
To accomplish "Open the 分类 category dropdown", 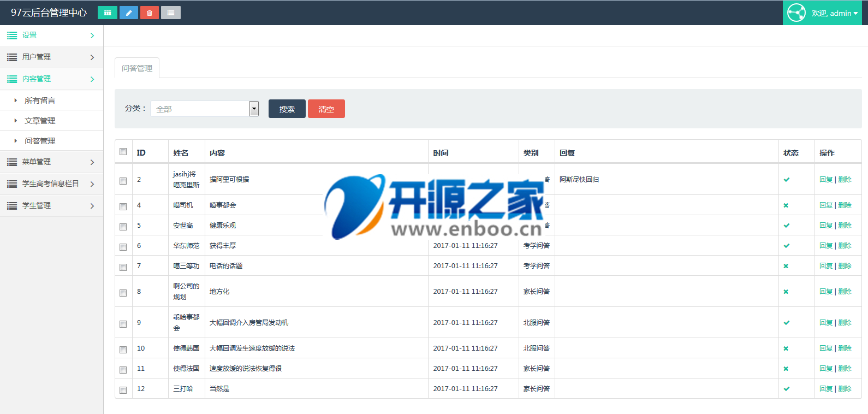I will tap(205, 109).
